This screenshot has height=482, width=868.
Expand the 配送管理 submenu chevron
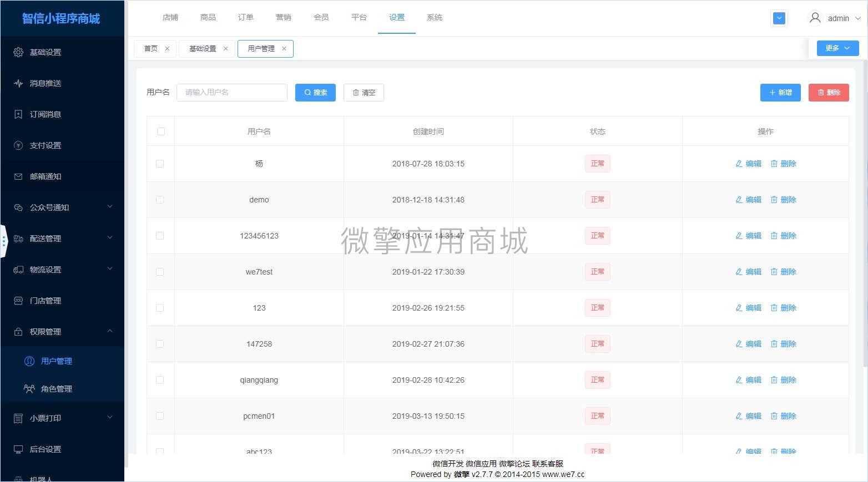tap(110, 238)
